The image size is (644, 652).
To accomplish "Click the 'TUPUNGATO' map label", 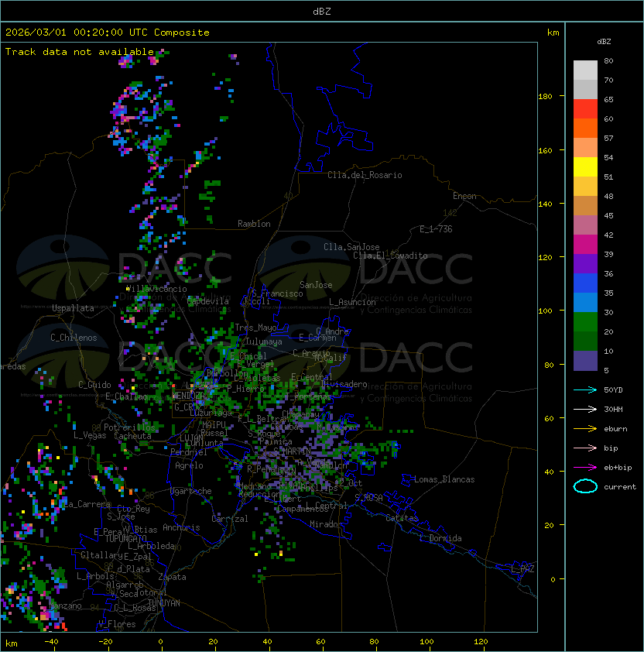I will (125, 539).
